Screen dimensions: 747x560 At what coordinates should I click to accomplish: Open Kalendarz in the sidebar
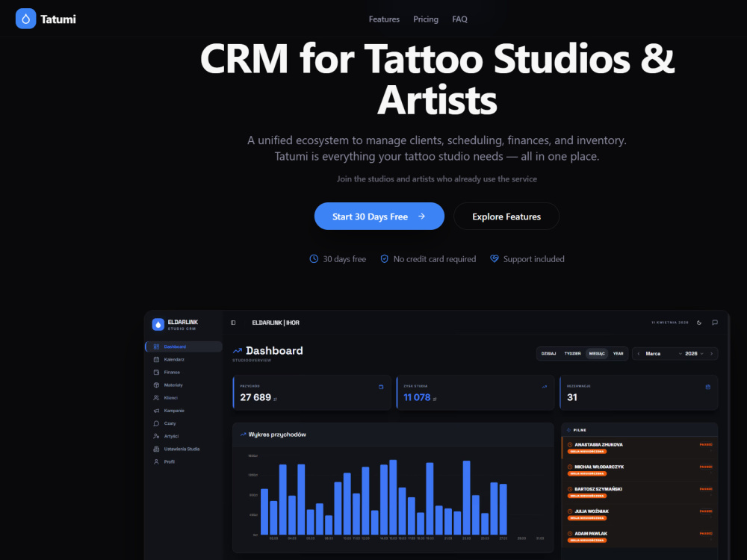coord(184,360)
